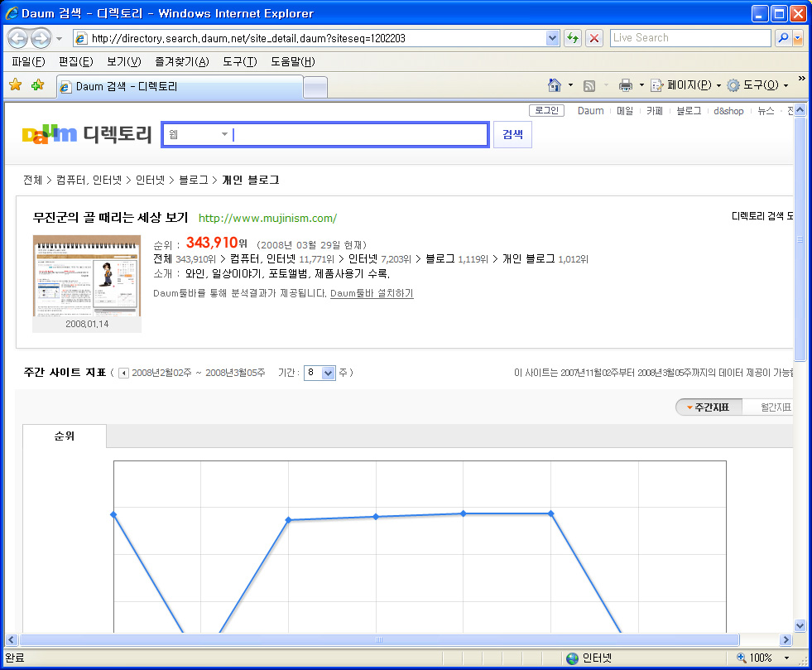Open the 보기(V) menu
Viewport: 812px width, 670px height.
(x=124, y=61)
